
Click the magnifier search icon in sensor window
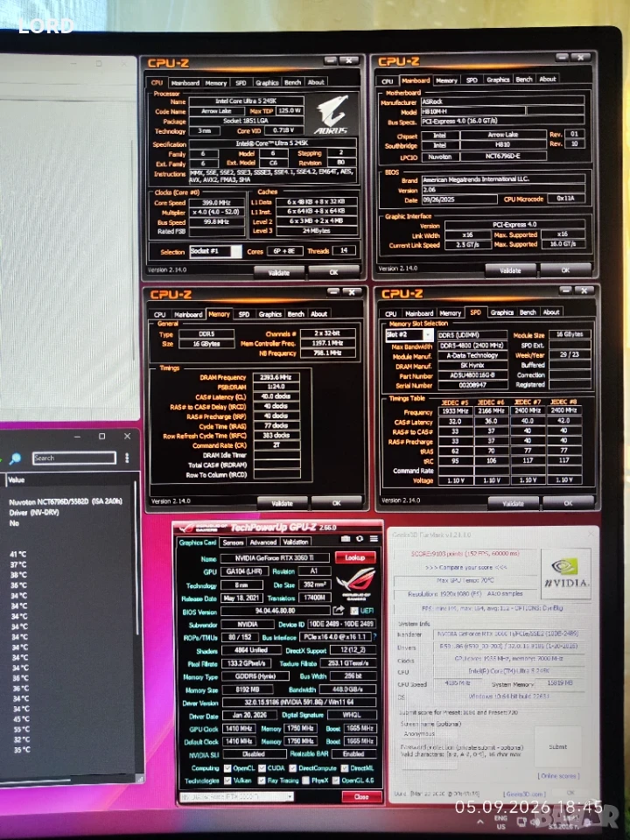click(15, 458)
